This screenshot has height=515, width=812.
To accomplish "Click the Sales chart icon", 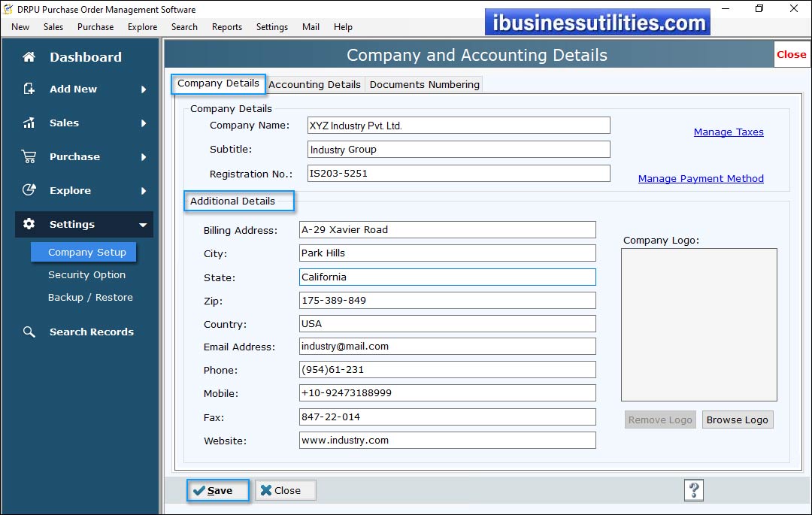I will coord(29,123).
